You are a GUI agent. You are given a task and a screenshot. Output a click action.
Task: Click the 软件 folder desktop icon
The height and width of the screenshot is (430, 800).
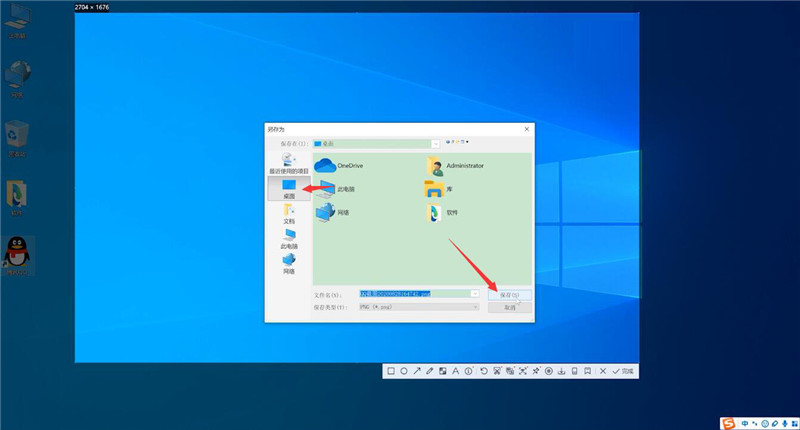[17, 198]
